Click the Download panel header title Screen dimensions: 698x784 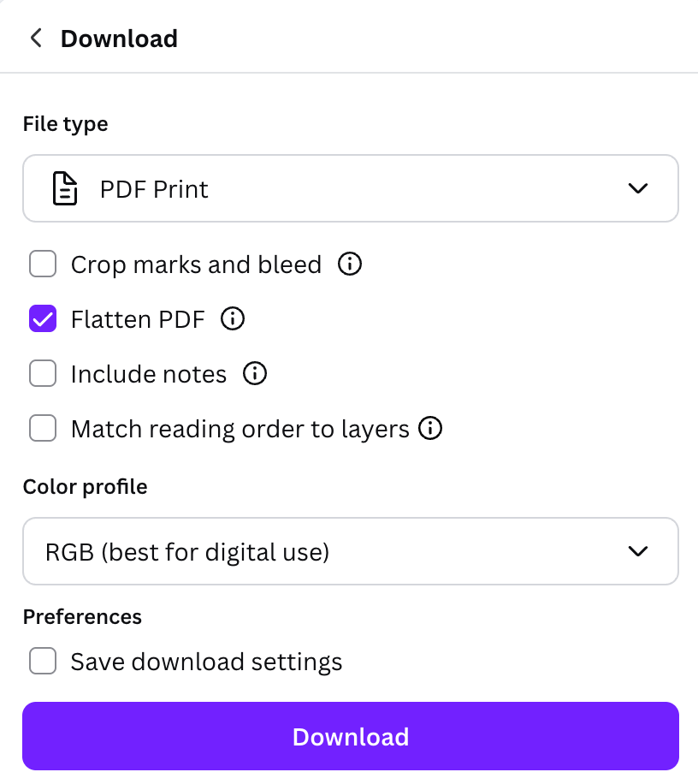click(x=119, y=39)
